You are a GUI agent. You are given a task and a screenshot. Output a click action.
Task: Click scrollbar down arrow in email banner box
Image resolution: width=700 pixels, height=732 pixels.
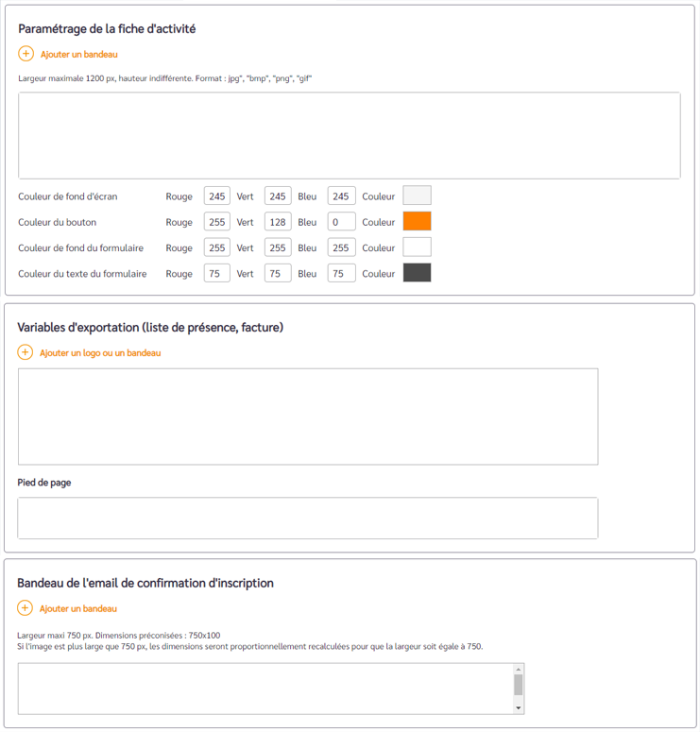(519, 708)
